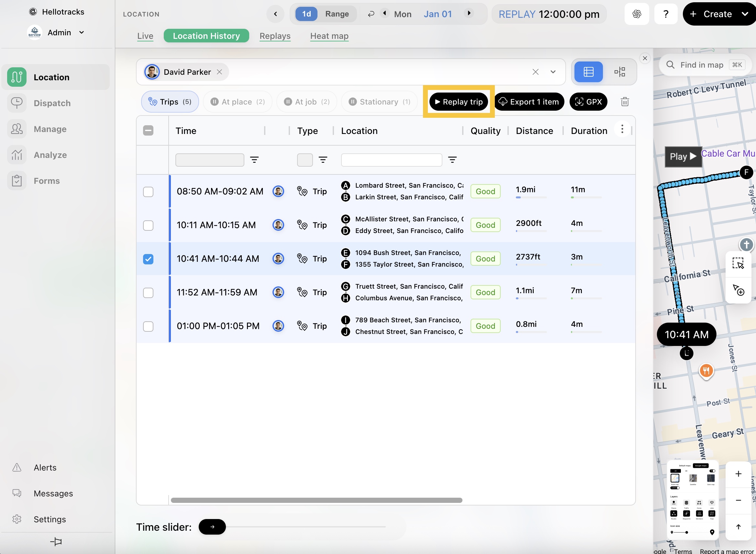
Task: Select the Location History tab
Action: coord(206,36)
